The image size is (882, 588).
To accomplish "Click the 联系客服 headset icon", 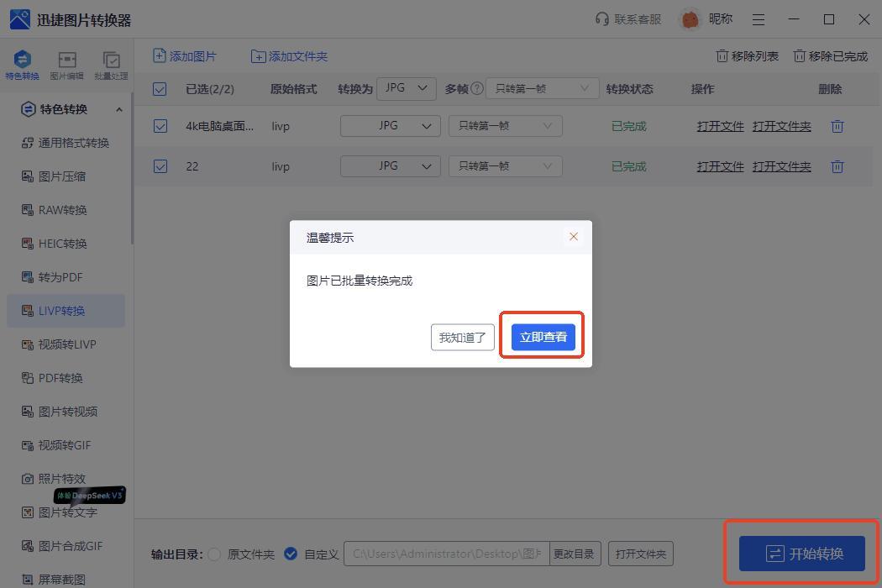I will [601, 19].
